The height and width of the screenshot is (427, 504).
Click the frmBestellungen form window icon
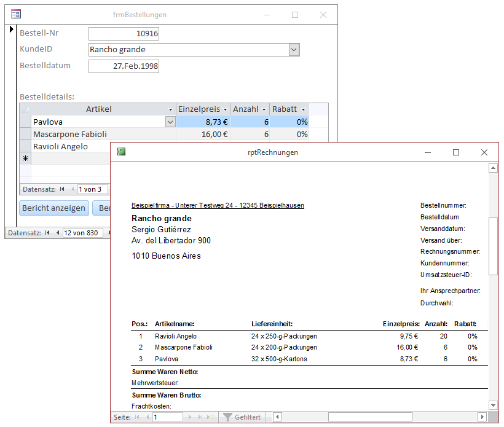click(x=16, y=14)
